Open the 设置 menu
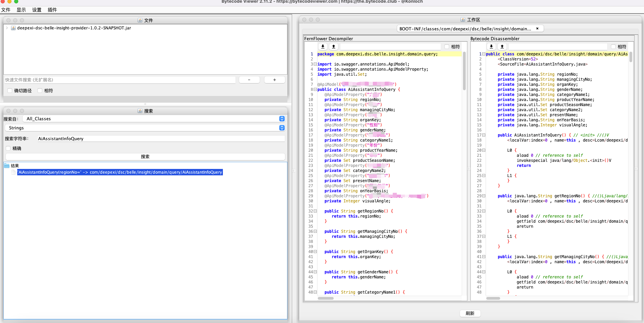Screen dimensions: 644x323 [x=37, y=10]
